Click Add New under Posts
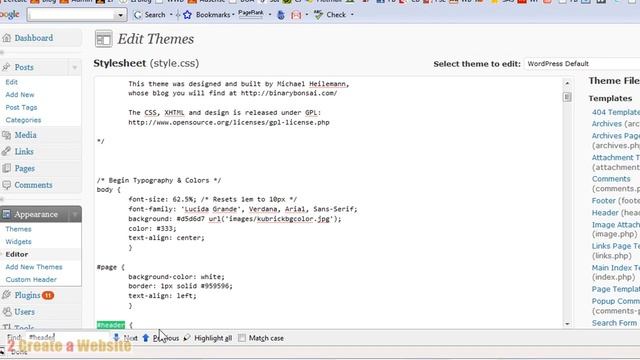This screenshot has width=640, height=360. point(20,95)
